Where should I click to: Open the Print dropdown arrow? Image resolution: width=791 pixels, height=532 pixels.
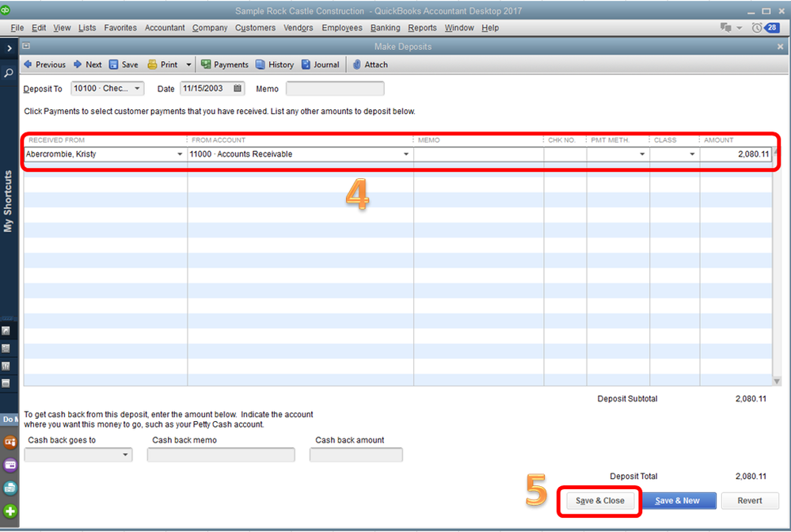(x=188, y=65)
